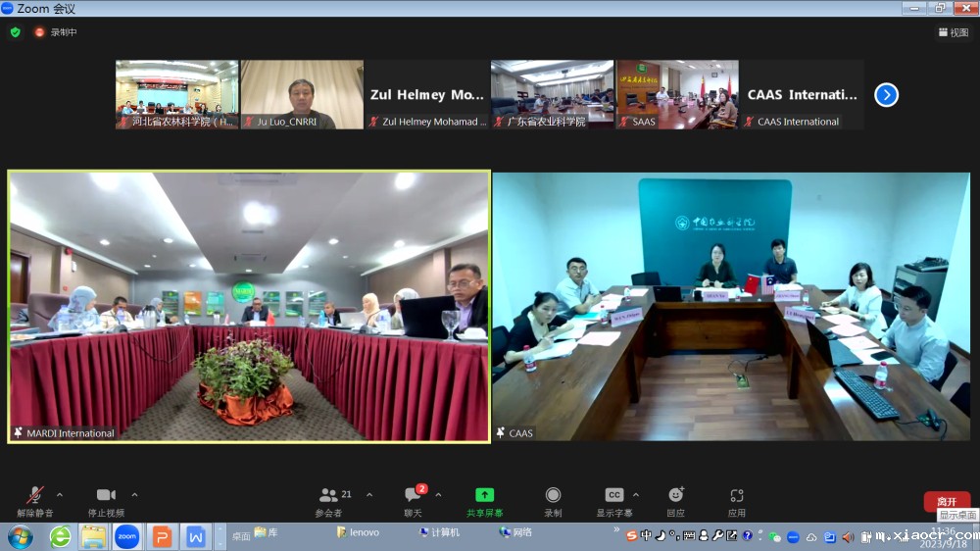Click the 录制 record icon
This screenshot has width=980, height=551.
coord(553,496)
